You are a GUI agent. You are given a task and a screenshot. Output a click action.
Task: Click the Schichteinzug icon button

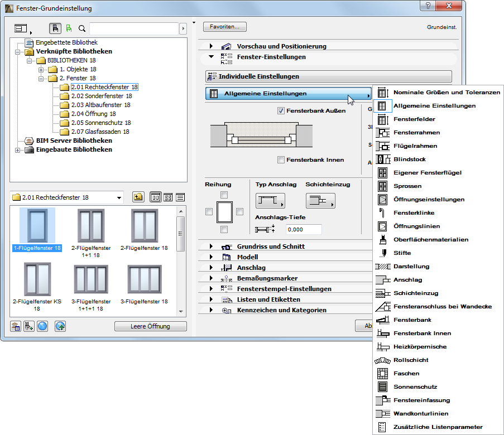coord(320,201)
